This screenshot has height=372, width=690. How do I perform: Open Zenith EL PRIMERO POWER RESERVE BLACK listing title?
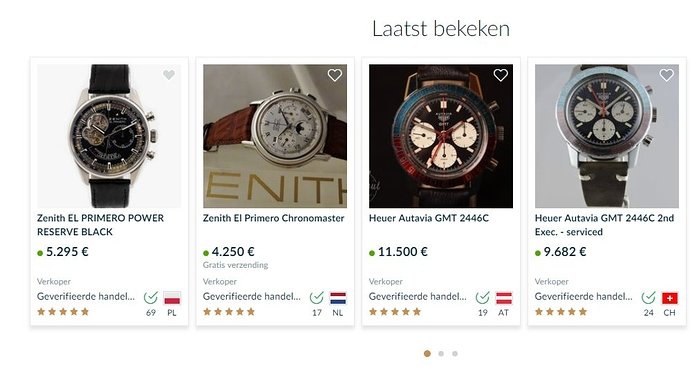100,225
